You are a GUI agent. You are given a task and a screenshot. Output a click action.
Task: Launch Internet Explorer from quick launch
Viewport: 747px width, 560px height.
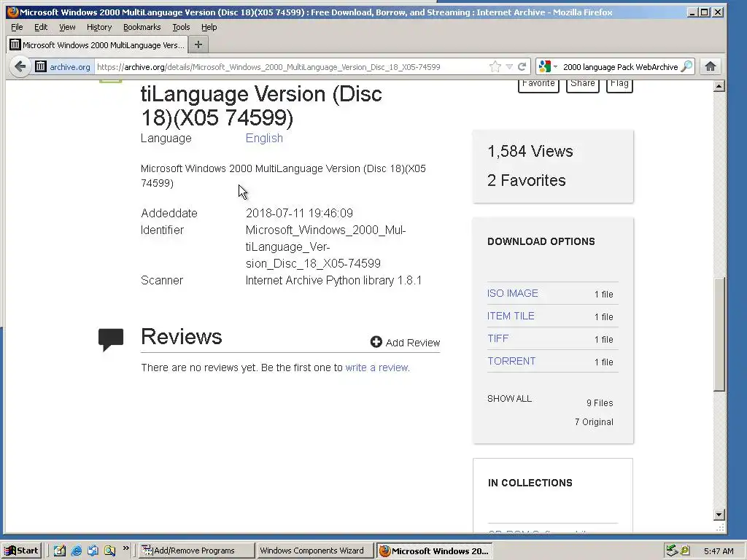76,551
